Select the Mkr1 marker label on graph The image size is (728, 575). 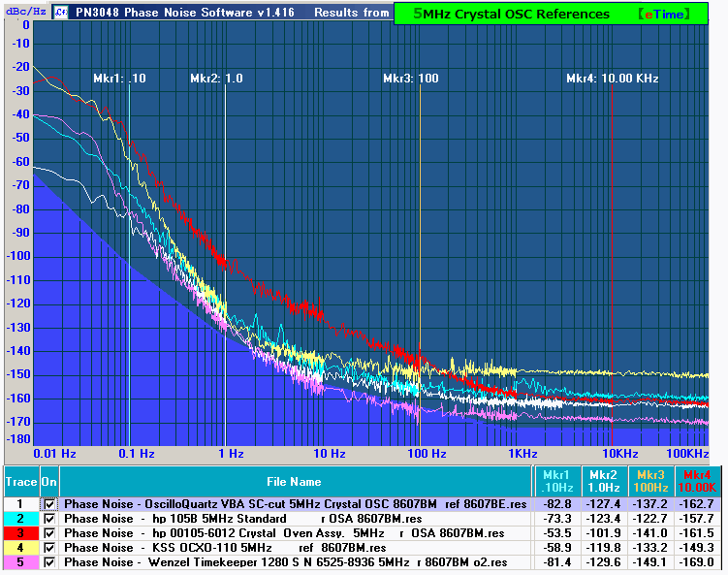point(119,79)
